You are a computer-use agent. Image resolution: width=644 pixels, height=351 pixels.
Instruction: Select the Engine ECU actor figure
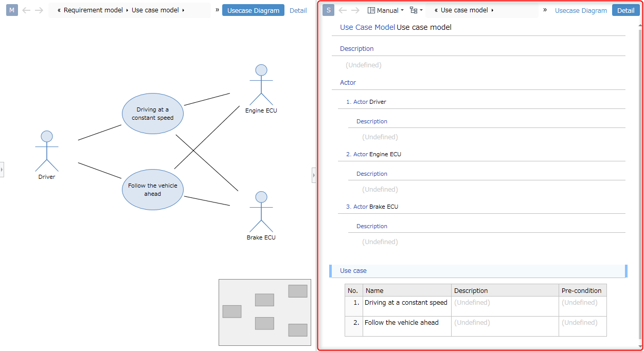[x=261, y=88]
